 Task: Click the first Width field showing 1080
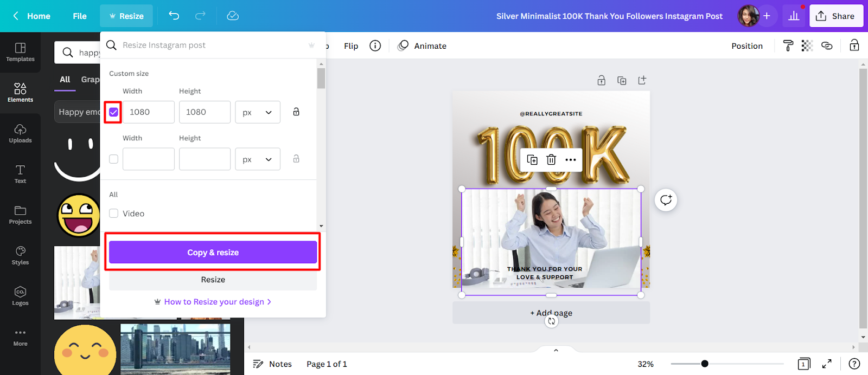pyautogui.click(x=149, y=112)
